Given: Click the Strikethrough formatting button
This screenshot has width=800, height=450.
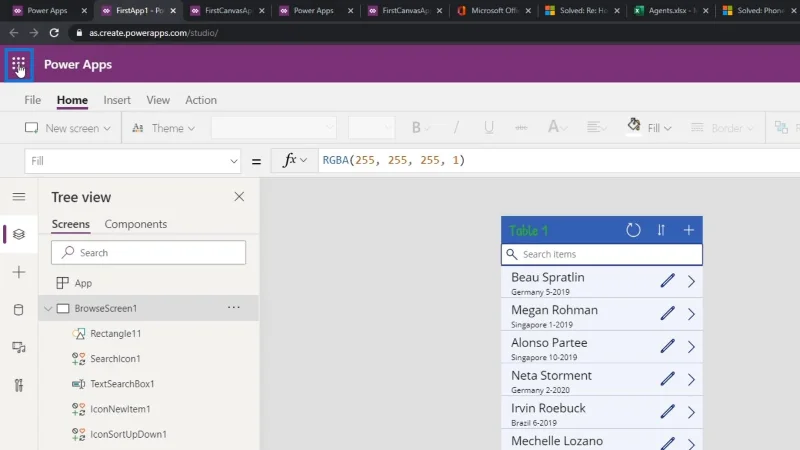Looking at the screenshot, I should pos(521,128).
